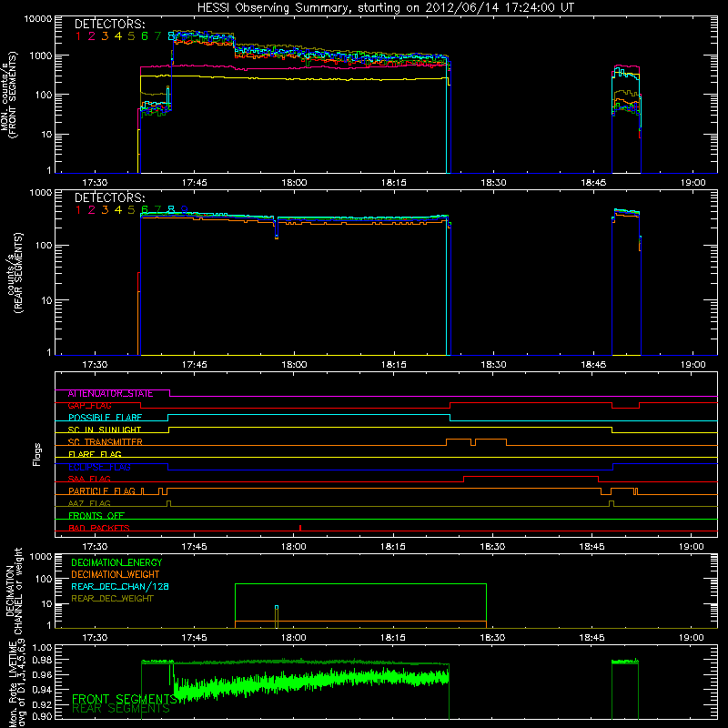Select yellow detector number 4 in front segments legend
728x728 pixels.
118,36
